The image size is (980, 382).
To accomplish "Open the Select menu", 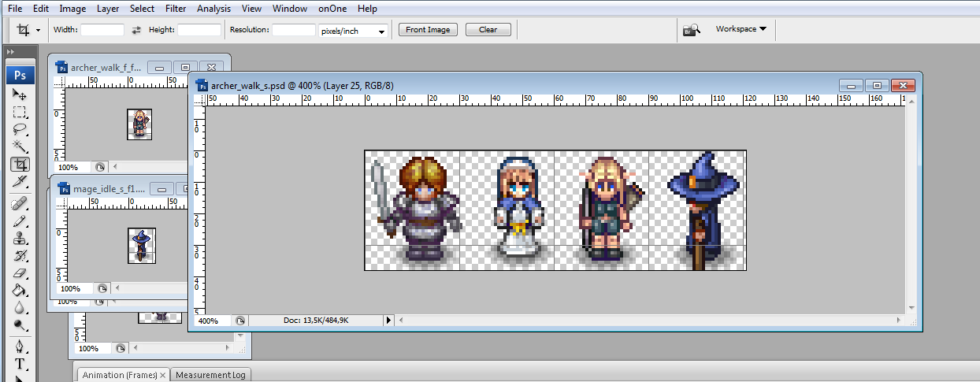I will coord(143,9).
